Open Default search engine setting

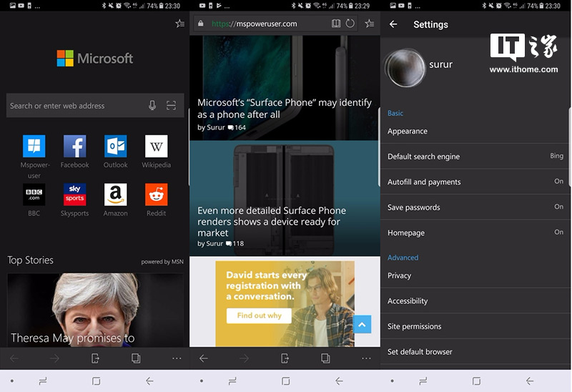coord(475,156)
